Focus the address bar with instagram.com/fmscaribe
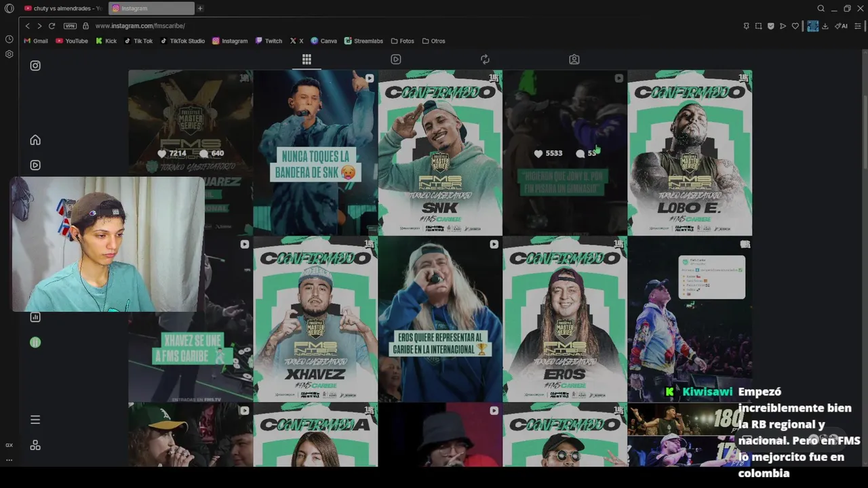868x488 pixels. pos(140,26)
